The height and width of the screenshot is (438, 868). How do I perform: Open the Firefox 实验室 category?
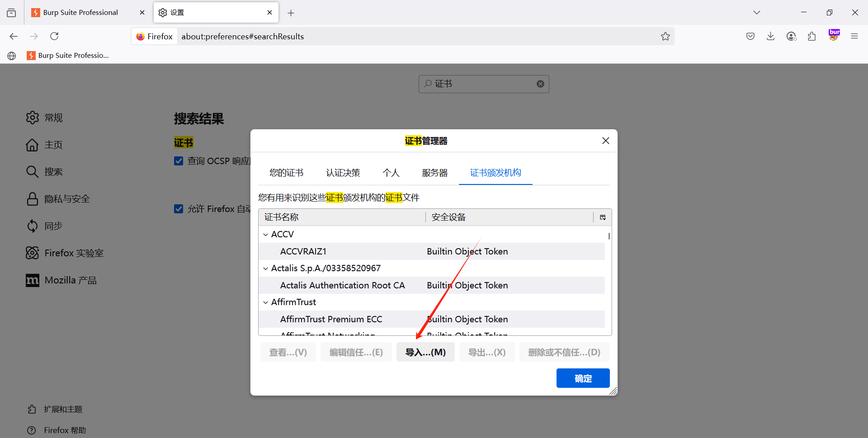pos(65,253)
